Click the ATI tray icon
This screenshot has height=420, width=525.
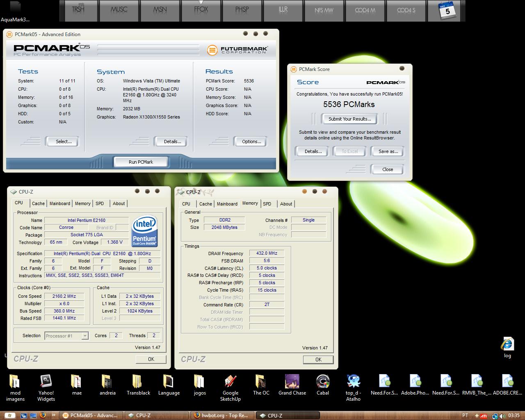[484, 415]
